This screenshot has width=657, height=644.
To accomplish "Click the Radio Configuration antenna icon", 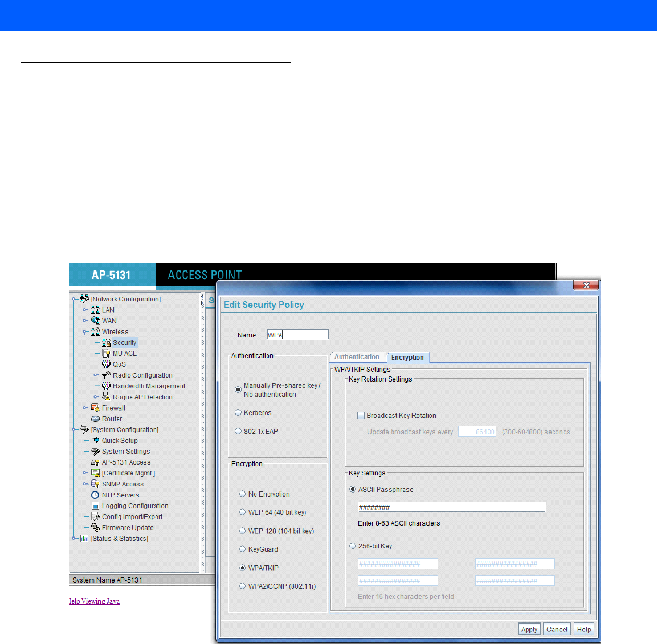I will 107,375.
